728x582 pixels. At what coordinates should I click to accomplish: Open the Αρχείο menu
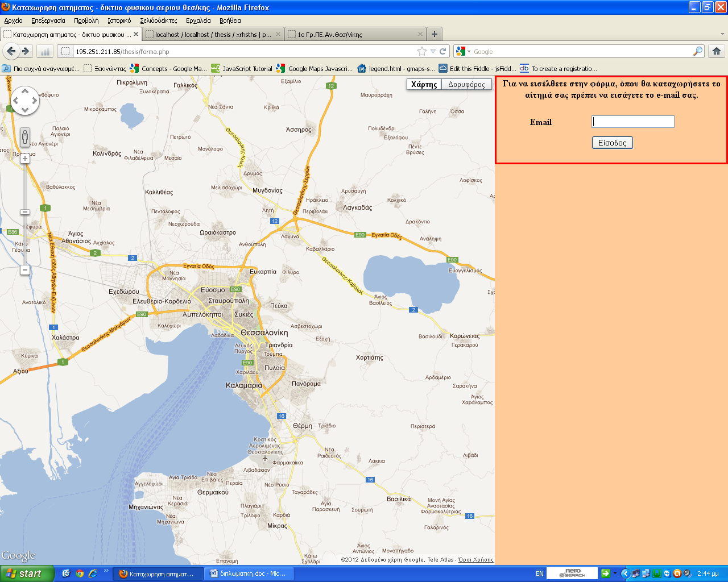point(13,20)
